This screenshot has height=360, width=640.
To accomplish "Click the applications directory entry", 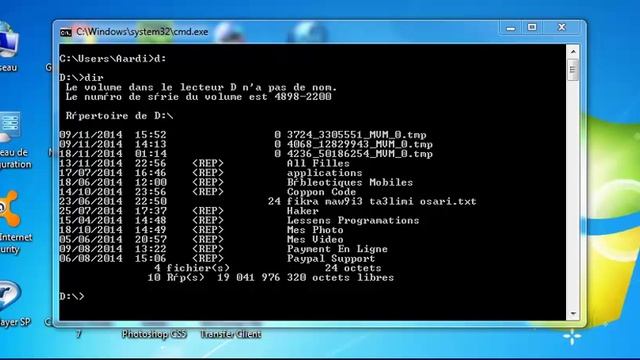I will (211, 173).
